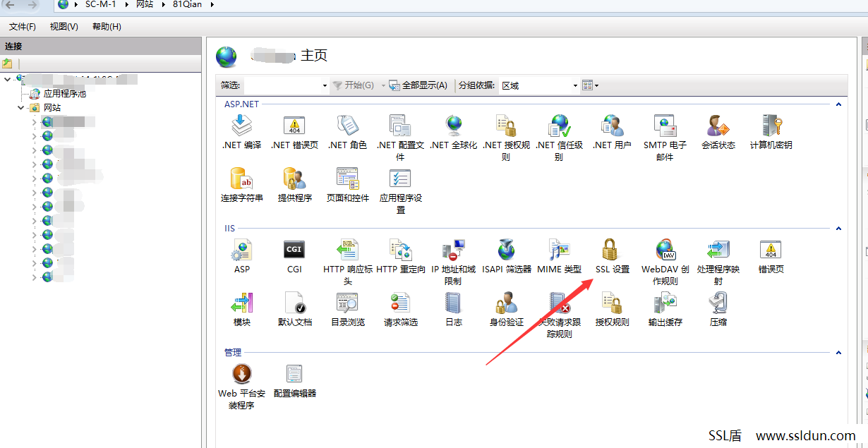Screen dimensions: 868x448
Task: Click the 筛选 filter input field
Action: (286, 85)
